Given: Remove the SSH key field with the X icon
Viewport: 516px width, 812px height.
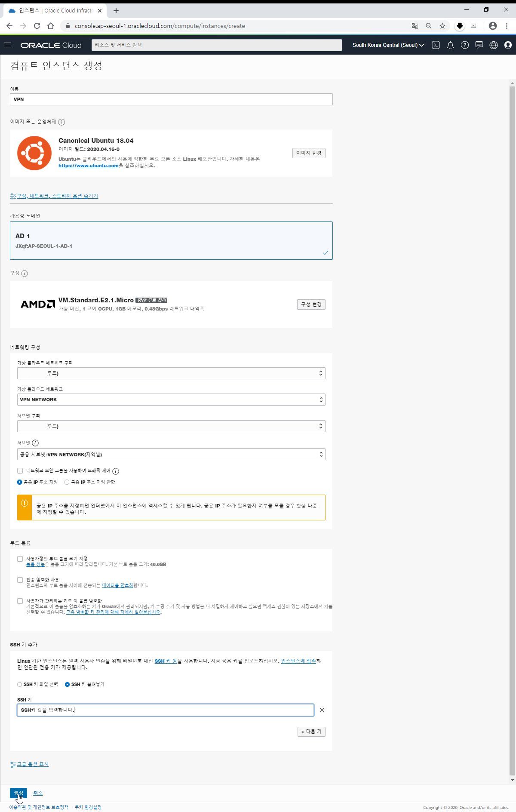Looking at the screenshot, I should click(x=322, y=710).
